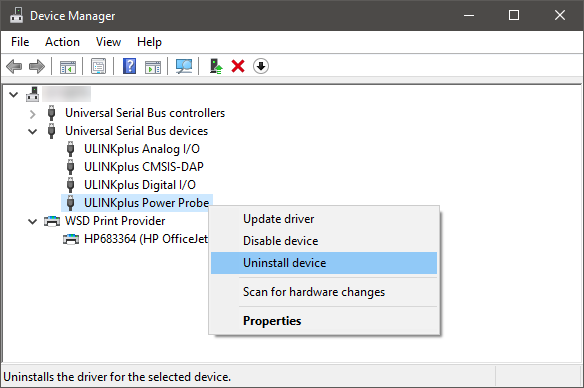Click the Device Manager title bar icon
The height and width of the screenshot is (388, 584).
coord(16,15)
